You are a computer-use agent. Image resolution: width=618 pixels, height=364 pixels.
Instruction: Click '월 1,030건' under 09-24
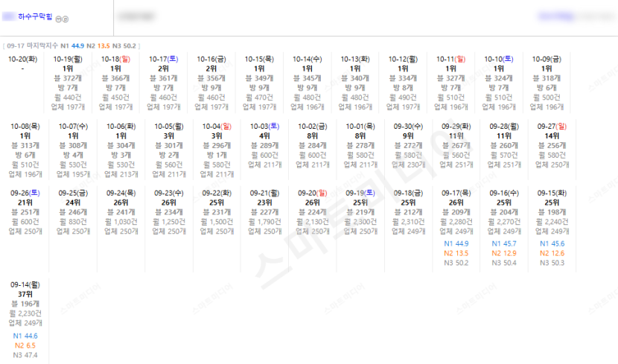click(x=121, y=222)
